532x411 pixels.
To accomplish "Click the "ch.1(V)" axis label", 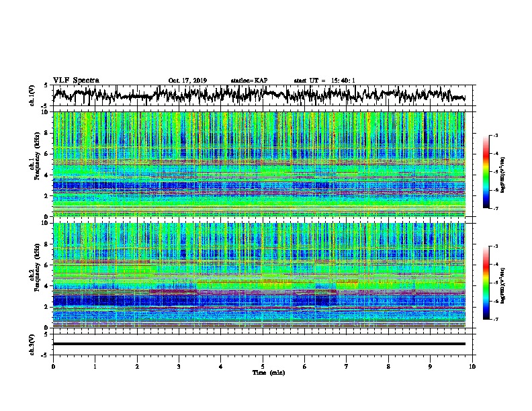I will 32,95.
